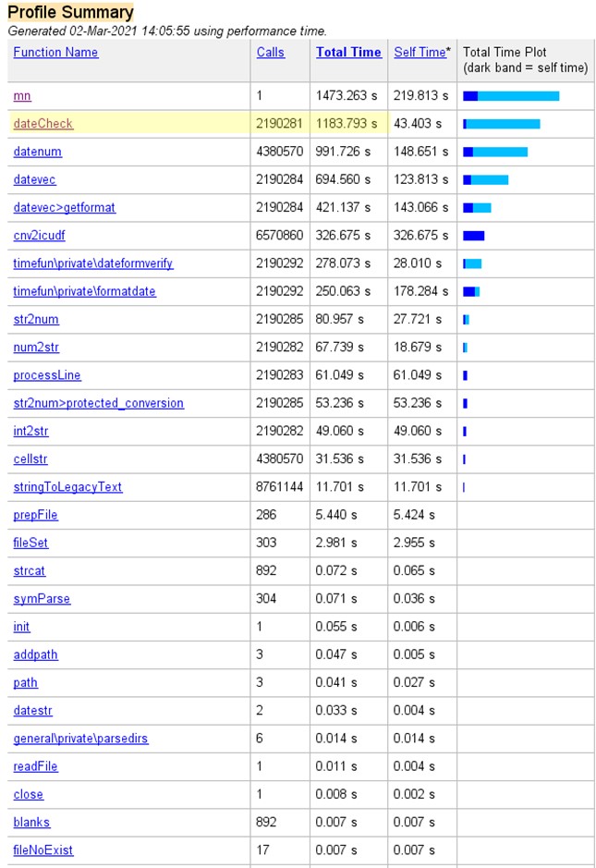Sort by Total Time column header
Image resolution: width=596 pixels, height=868 pixels.
pos(348,53)
